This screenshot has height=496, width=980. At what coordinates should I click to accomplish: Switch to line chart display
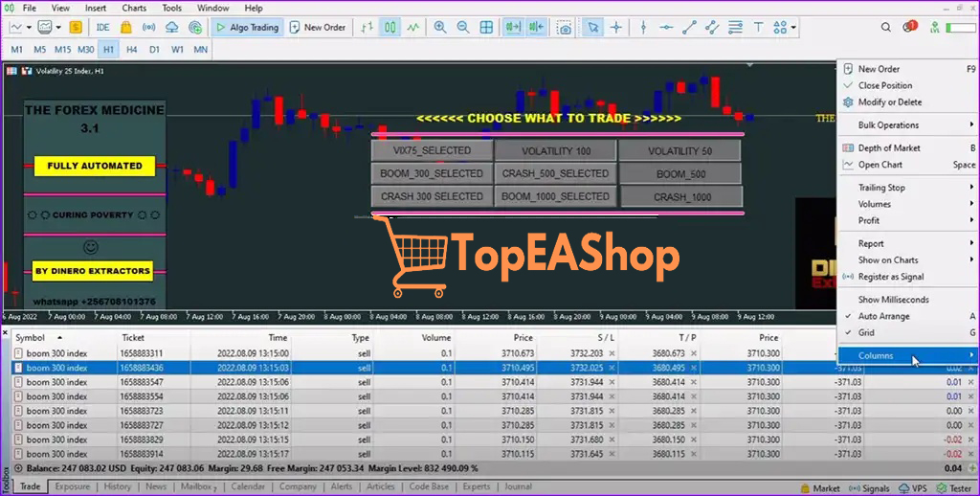[413, 28]
